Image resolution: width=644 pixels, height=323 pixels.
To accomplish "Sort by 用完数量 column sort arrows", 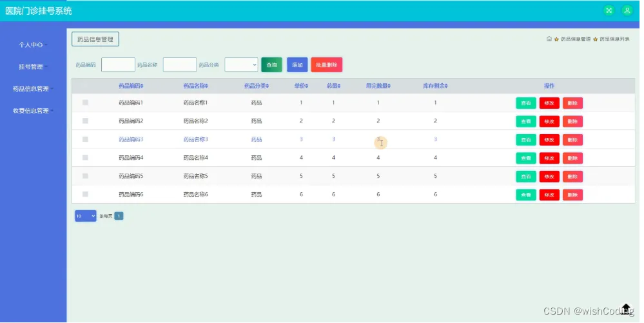I will pyautogui.click(x=389, y=86).
